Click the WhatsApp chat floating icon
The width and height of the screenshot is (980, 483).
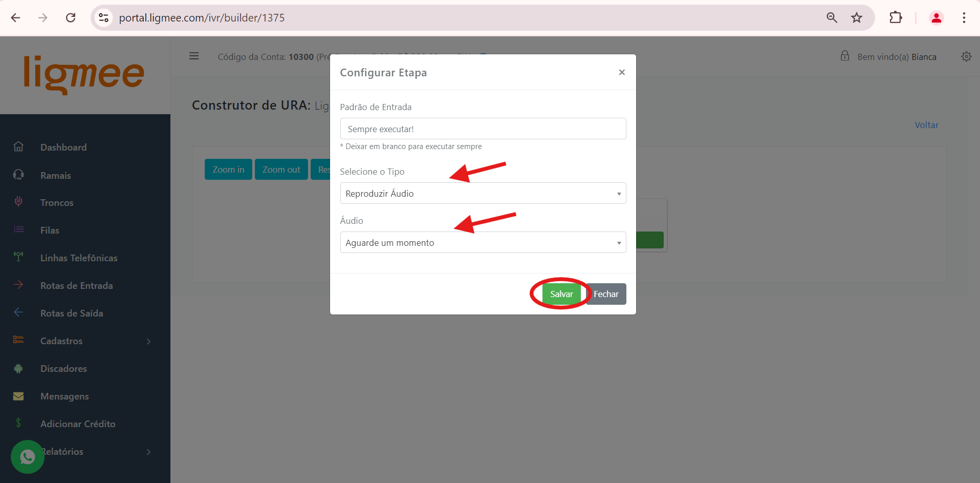click(x=28, y=456)
